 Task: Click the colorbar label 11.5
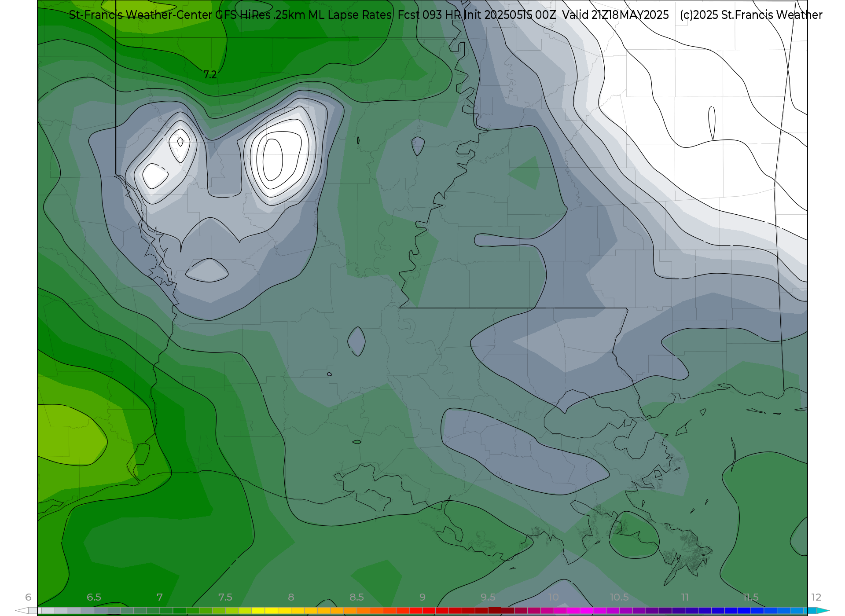751,597
